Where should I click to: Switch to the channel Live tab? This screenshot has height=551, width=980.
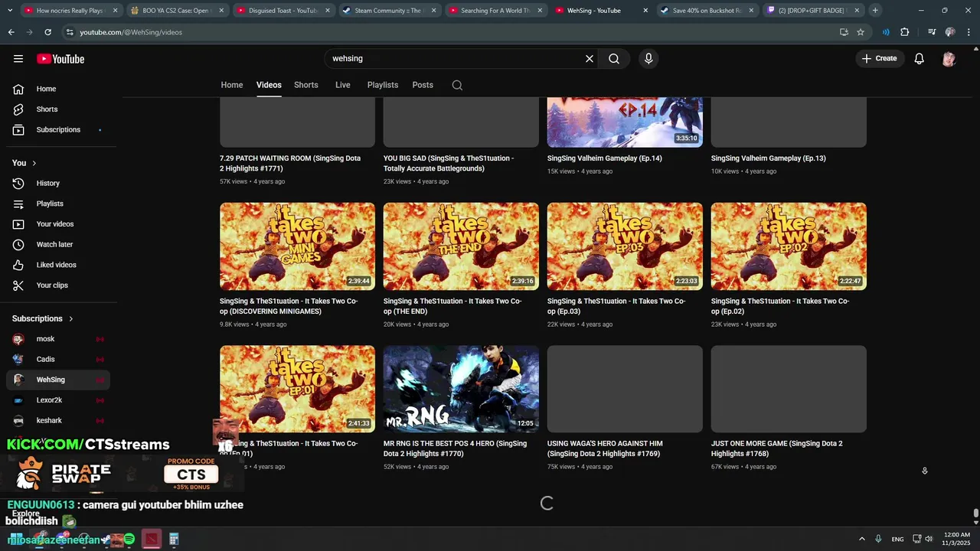343,85
